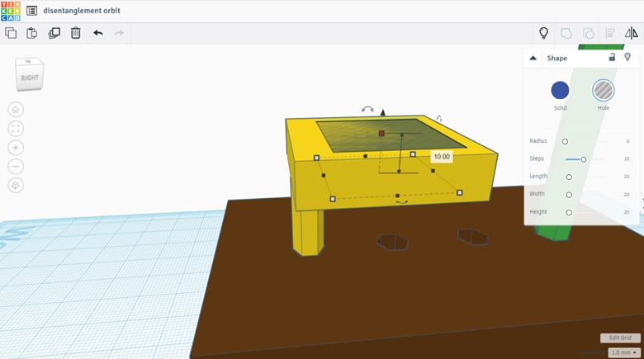This screenshot has height=359, width=644.
Task: Click the curved rotation handle above the box's top edge
Action: point(367,109)
